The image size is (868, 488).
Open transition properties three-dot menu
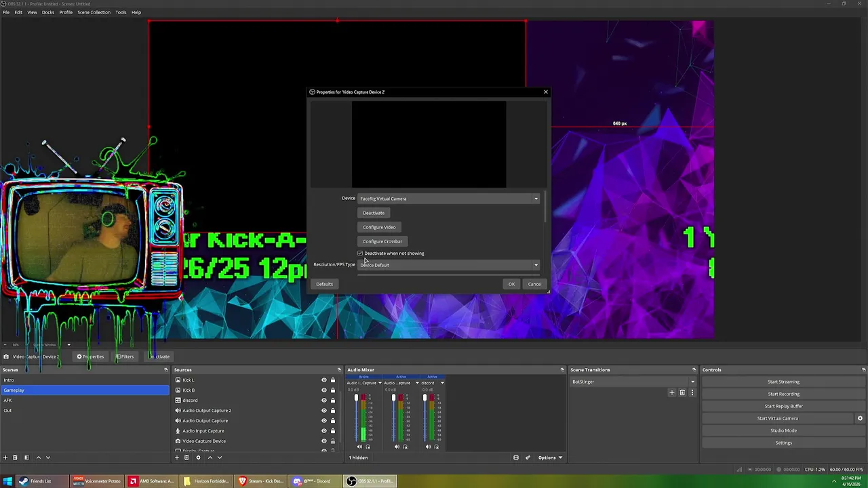pos(692,392)
